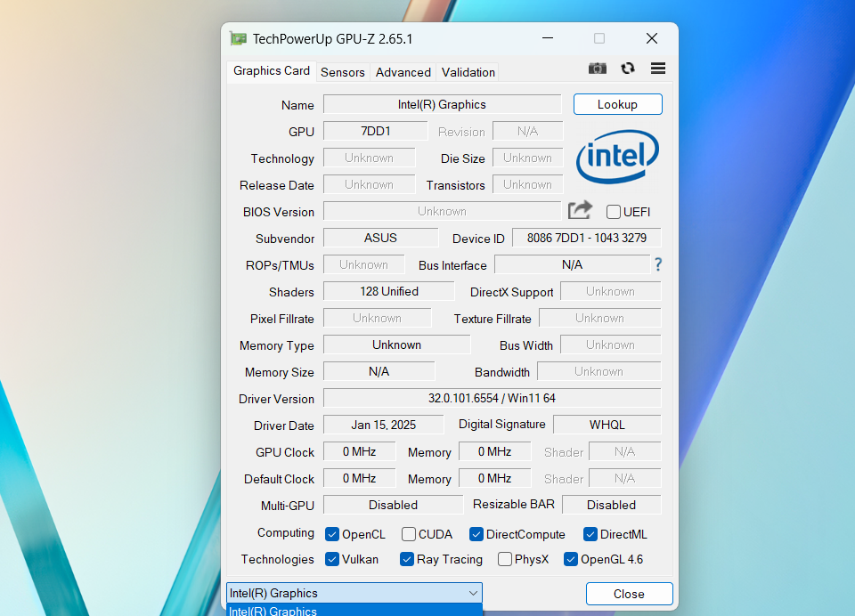Click the BIOS Version Unknown field

pos(443,211)
